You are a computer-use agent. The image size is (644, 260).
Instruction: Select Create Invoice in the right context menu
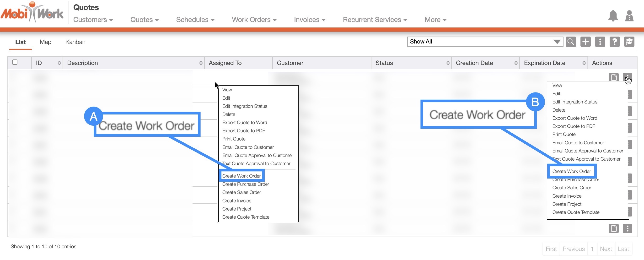567,196
